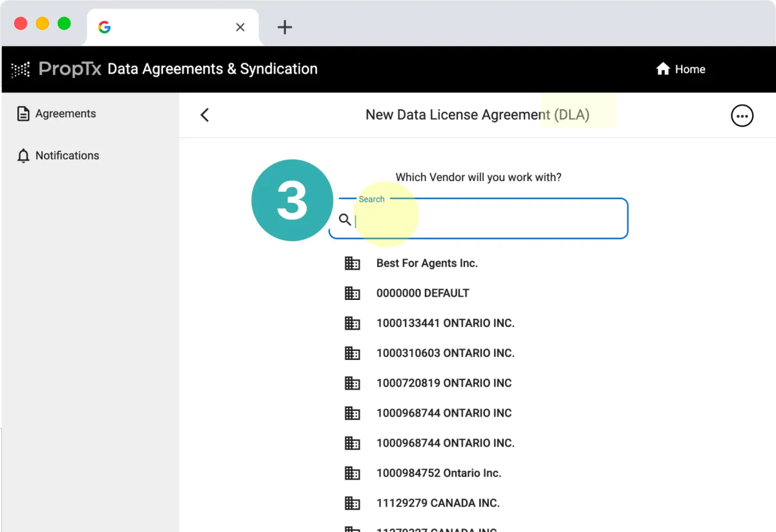Click the Home house icon
This screenshot has width=776, height=532.
pyautogui.click(x=663, y=69)
